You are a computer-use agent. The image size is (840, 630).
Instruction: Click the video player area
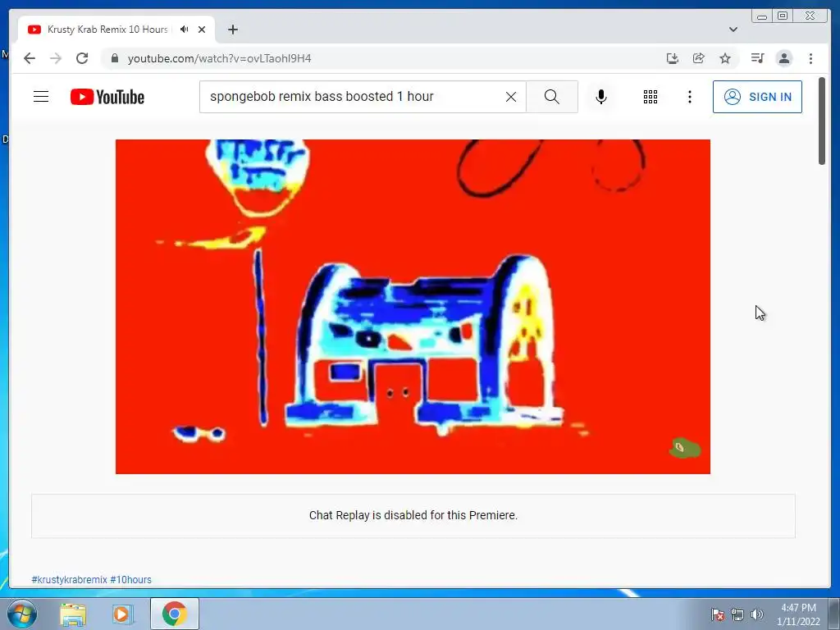tap(413, 307)
